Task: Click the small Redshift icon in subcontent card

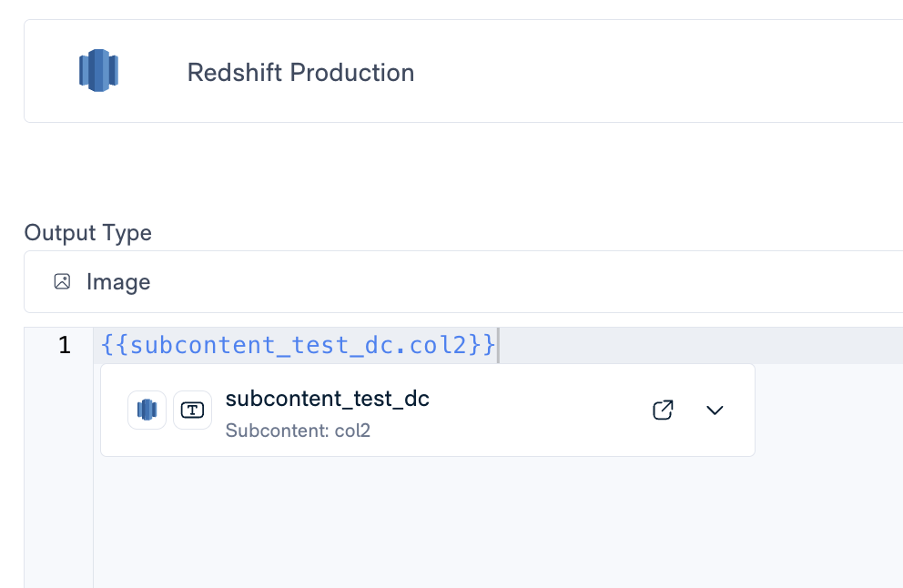Action: [147, 410]
